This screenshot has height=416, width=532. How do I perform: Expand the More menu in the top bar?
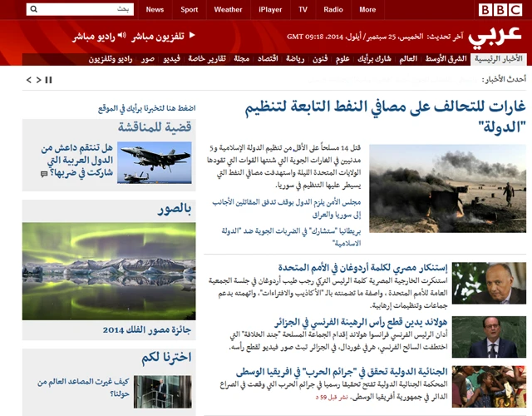click(367, 10)
